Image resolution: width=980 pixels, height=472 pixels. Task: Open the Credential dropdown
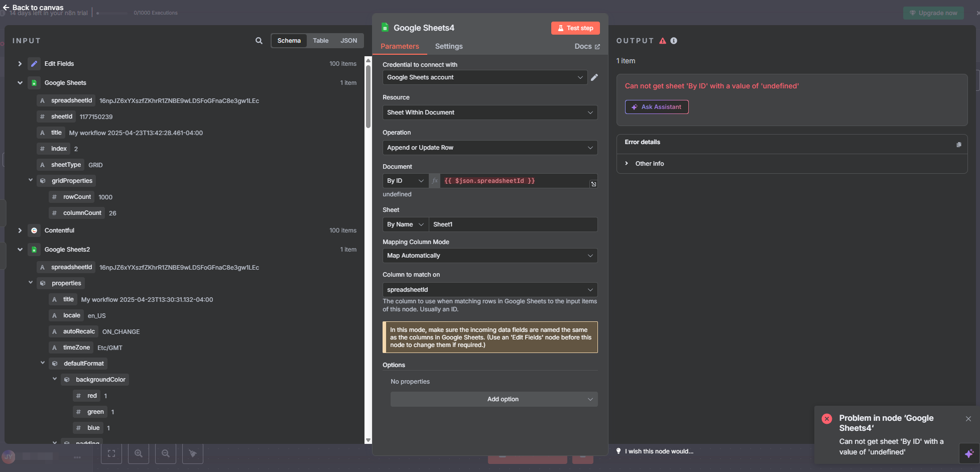485,77
